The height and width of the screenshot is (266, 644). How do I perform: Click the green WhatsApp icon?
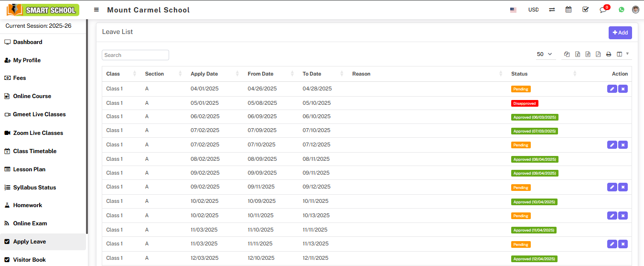pos(622,10)
